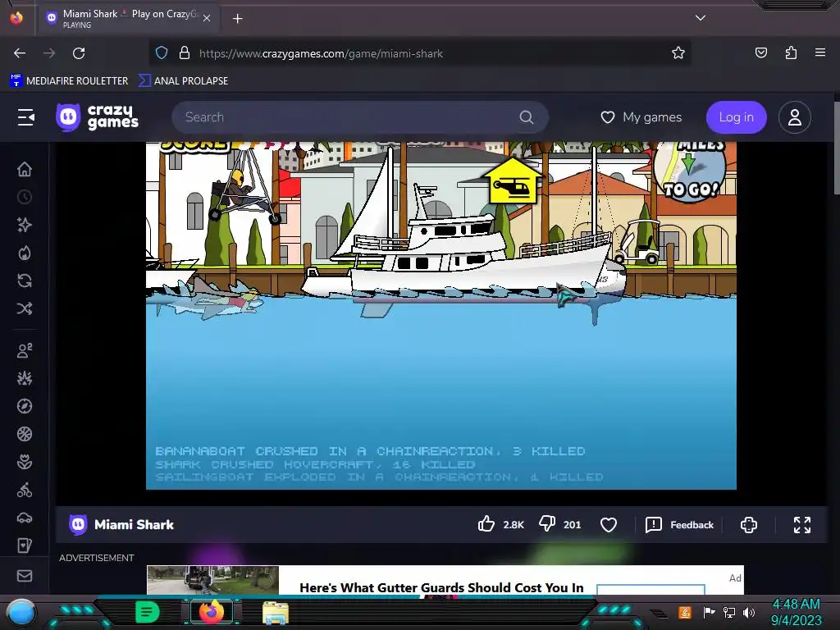This screenshot has height=630, width=840.
Task: Close the Miami Shark tab
Action: [207, 18]
